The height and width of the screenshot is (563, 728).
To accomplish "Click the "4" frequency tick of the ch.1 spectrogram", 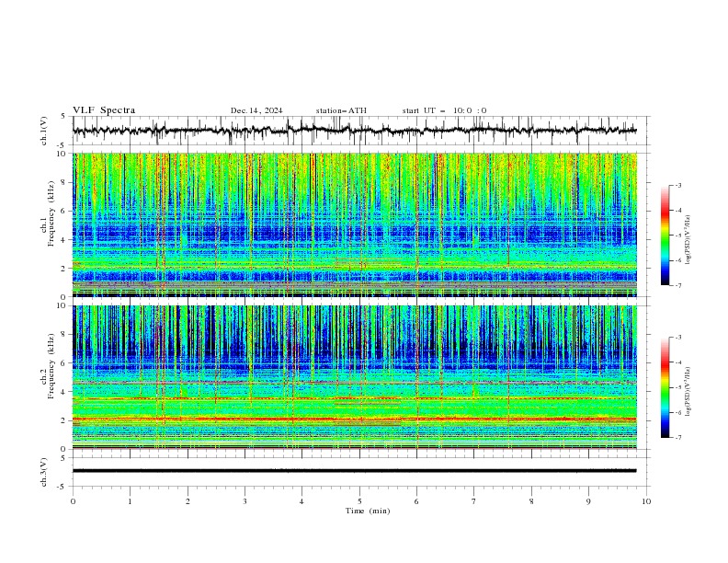I will click(65, 240).
